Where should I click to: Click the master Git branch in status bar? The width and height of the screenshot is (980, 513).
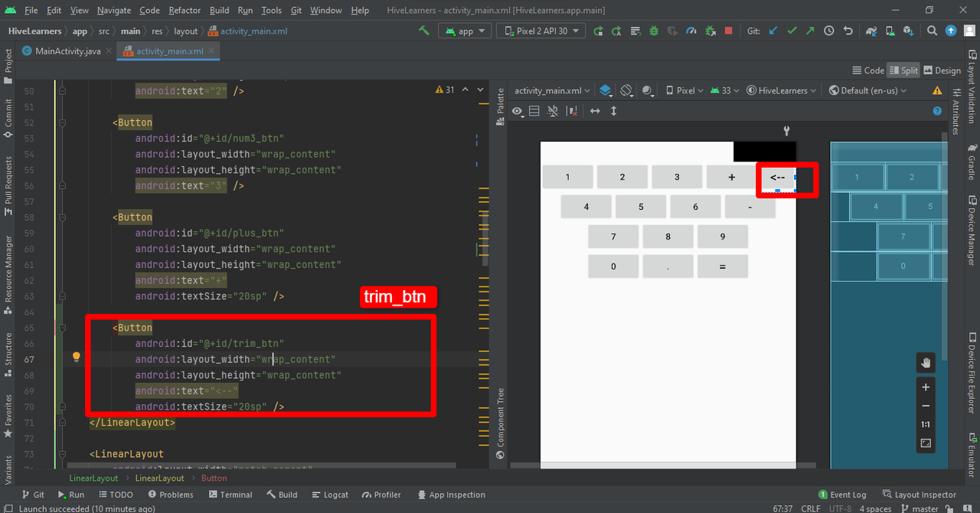coord(920,508)
